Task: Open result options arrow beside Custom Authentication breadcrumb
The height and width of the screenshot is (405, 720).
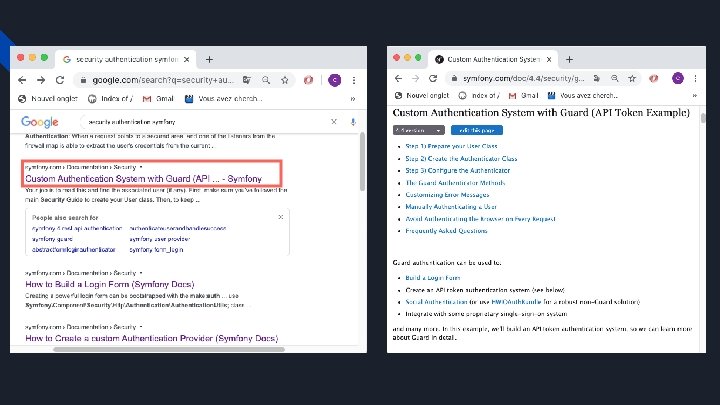Action: tap(141, 167)
